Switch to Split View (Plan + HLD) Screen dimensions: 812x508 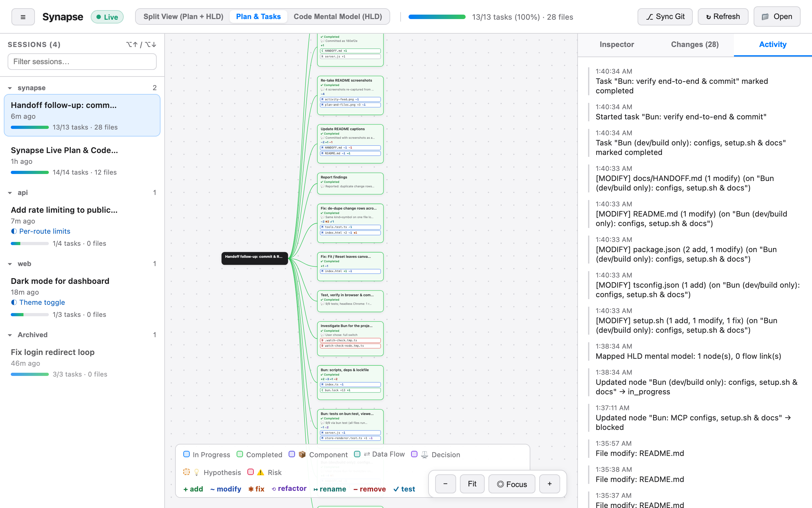tap(183, 17)
